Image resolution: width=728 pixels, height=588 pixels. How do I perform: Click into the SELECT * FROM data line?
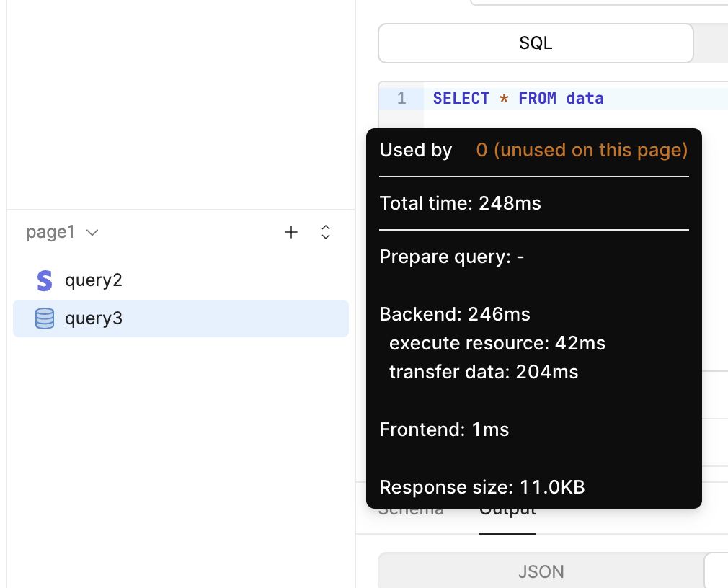pyautogui.click(x=518, y=98)
